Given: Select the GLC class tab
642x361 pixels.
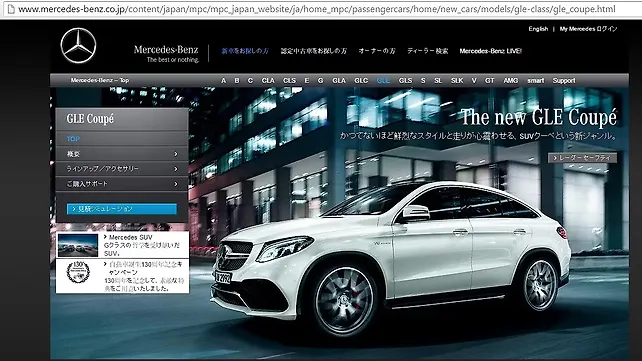Looking at the screenshot, I should 361,81.
